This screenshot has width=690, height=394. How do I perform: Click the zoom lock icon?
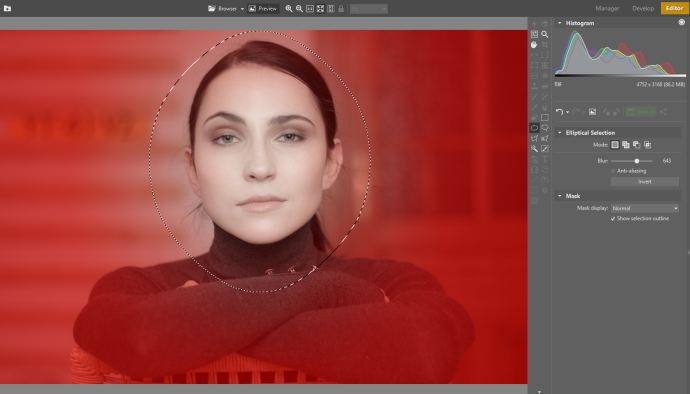[341, 8]
